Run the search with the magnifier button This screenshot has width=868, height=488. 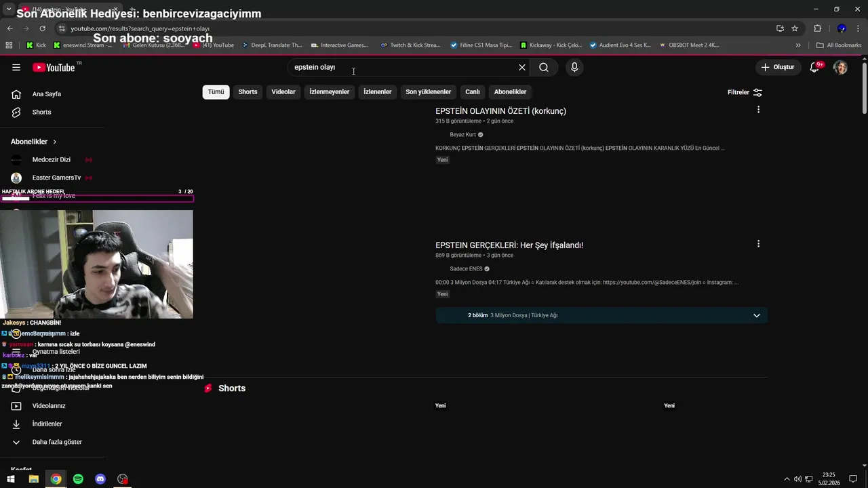[544, 67]
